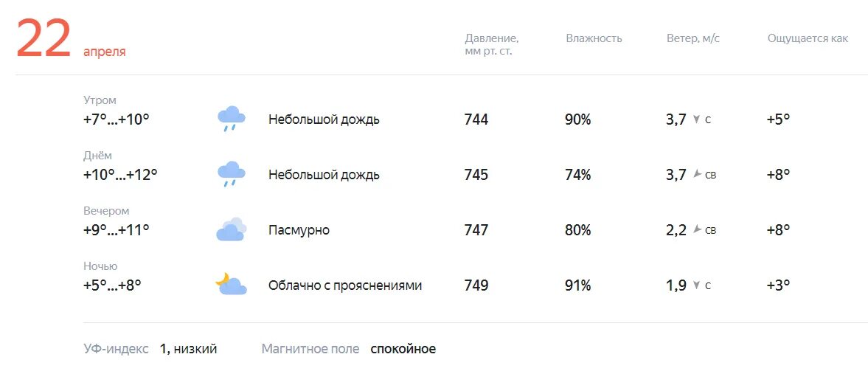Click the Ощущается как column header
The image size is (868, 371).
click(808, 39)
